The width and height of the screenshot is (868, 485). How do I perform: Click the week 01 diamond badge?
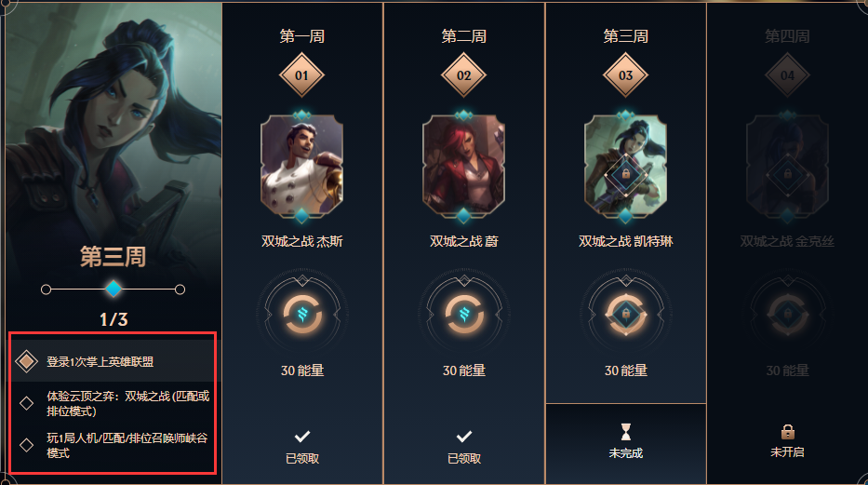(x=301, y=75)
